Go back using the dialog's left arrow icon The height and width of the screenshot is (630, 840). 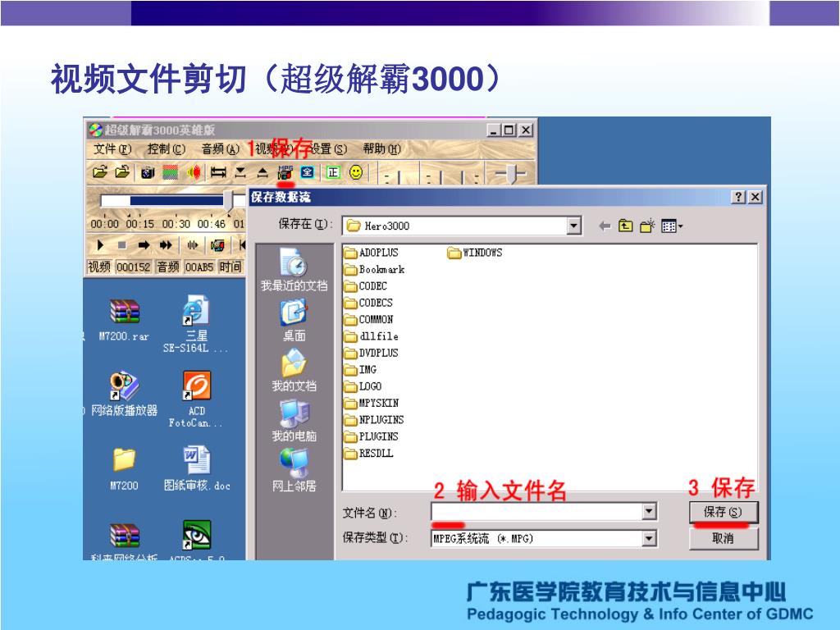(605, 226)
